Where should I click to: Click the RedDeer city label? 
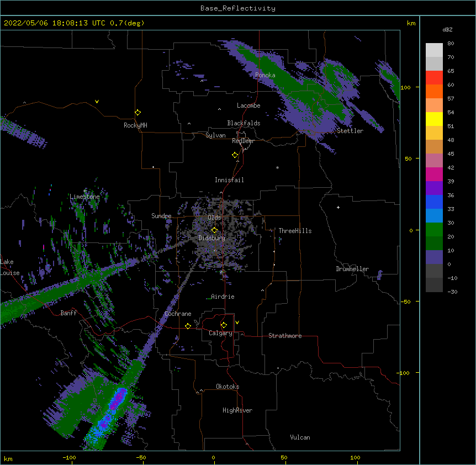coord(243,141)
